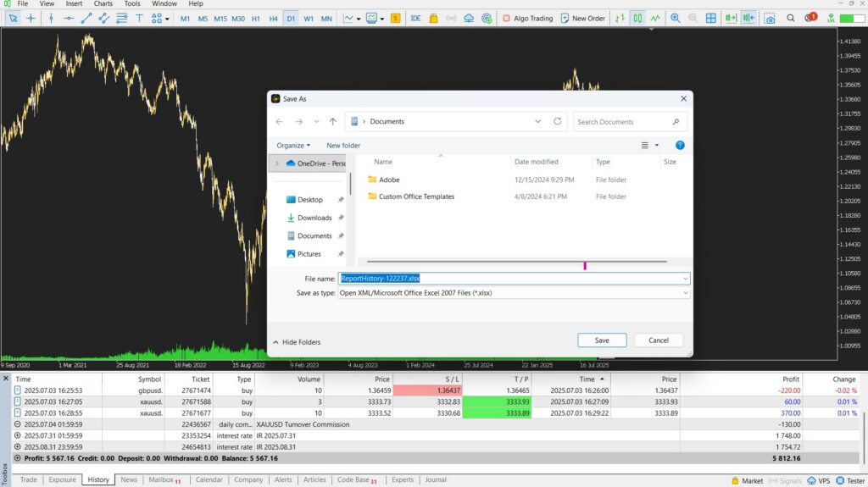Open the File name history dropdown

point(685,279)
